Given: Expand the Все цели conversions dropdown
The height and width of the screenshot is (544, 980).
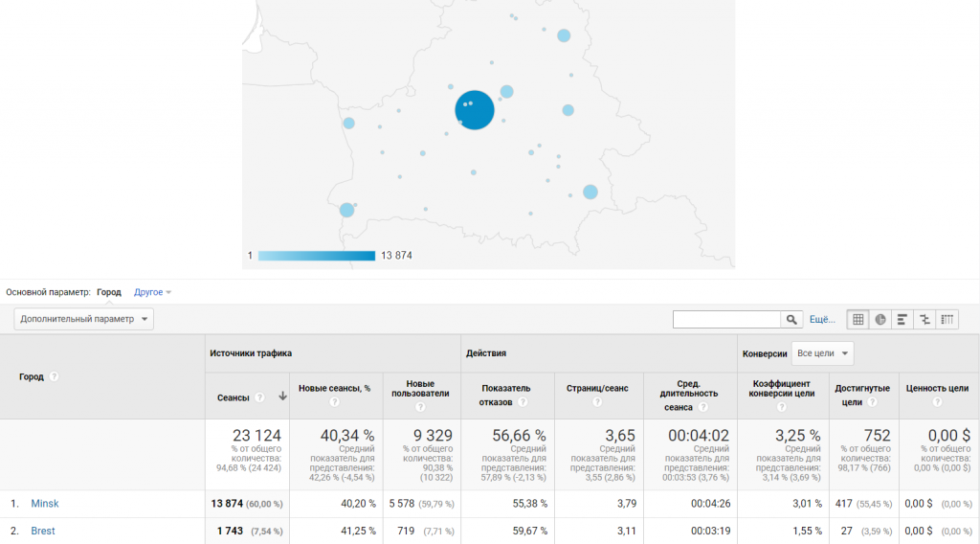Looking at the screenshot, I should (x=822, y=353).
